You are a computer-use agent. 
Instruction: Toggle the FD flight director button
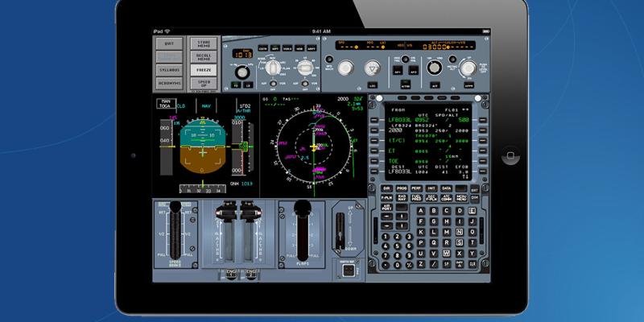pos(236,85)
